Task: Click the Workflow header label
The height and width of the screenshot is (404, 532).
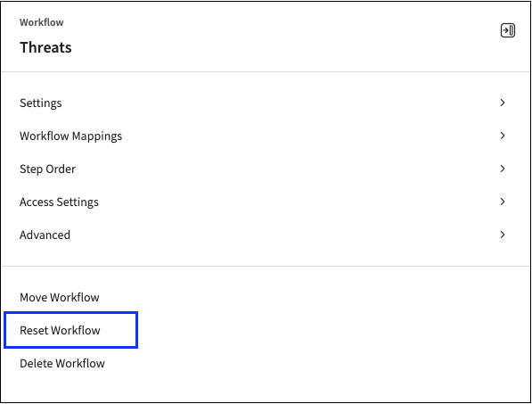Action: click(42, 22)
